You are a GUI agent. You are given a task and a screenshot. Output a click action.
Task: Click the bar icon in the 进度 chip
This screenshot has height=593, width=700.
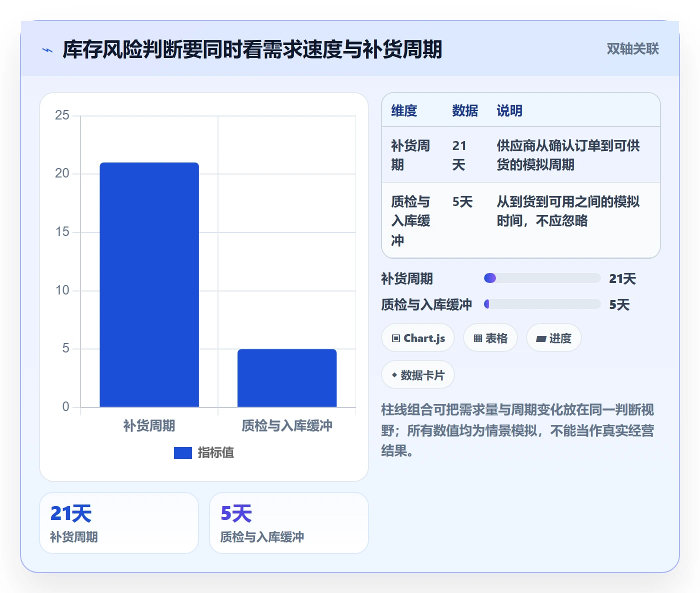[540, 339]
